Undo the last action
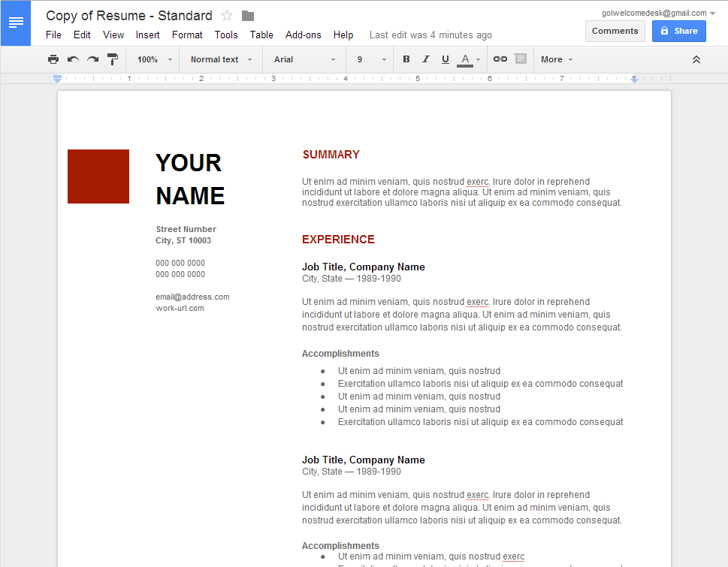Image resolution: width=728 pixels, height=567 pixels. pos(73,59)
